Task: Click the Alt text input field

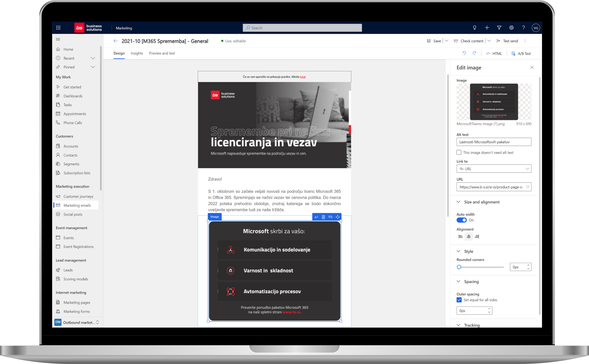Action: pyautogui.click(x=494, y=142)
